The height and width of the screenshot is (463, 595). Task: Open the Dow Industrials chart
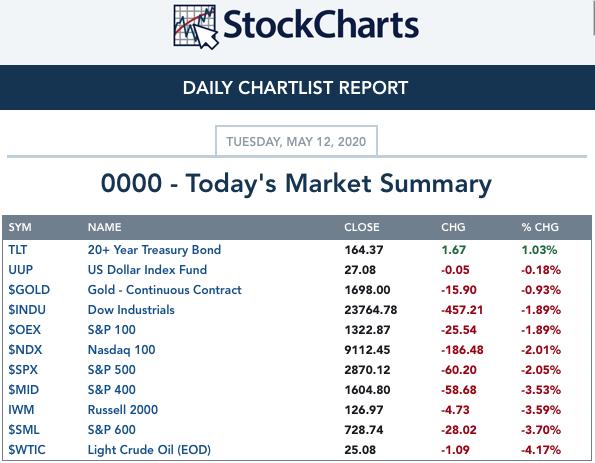(131, 310)
